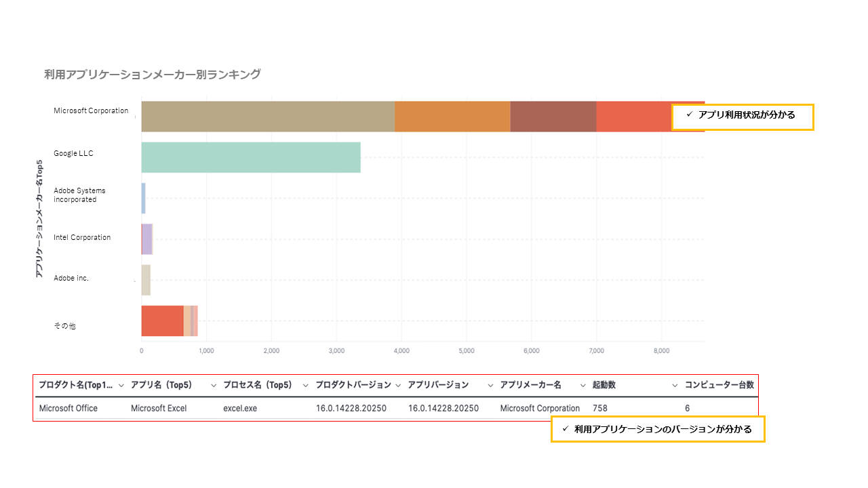This screenshot has width=868, height=488.
Task: Click the 1,000 x-axis tick label
Action: (x=206, y=351)
